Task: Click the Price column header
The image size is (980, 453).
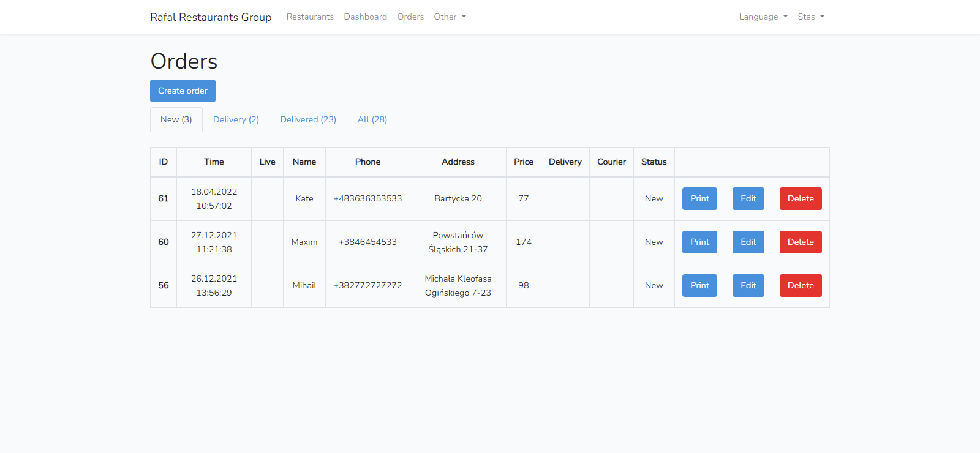Action: [524, 162]
